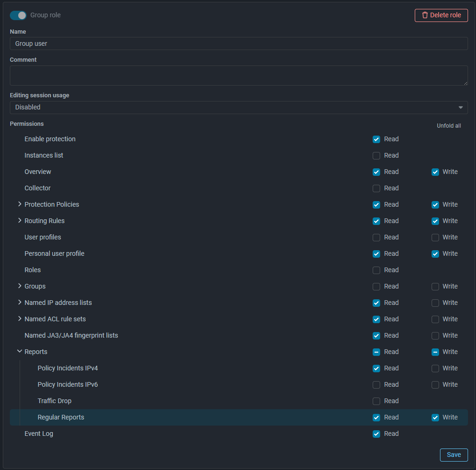Click Unfold all link
Viewport: 476px width, 470px height.
click(x=448, y=126)
